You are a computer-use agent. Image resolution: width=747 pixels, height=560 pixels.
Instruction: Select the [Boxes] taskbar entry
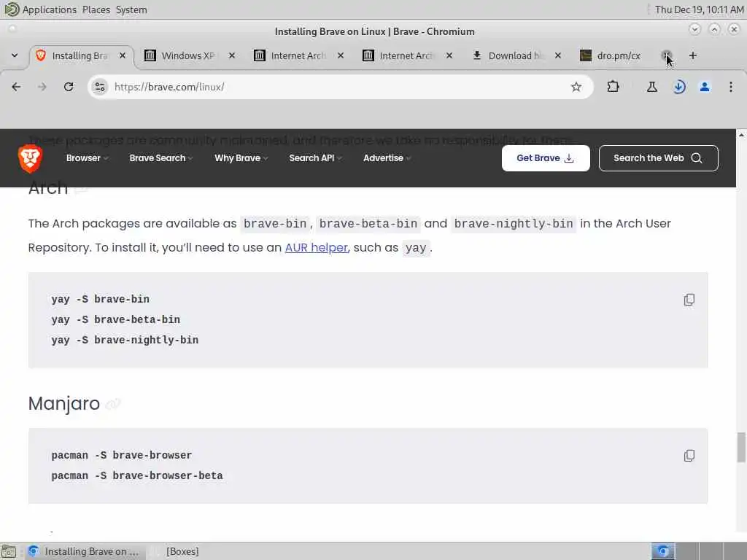[182, 551]
